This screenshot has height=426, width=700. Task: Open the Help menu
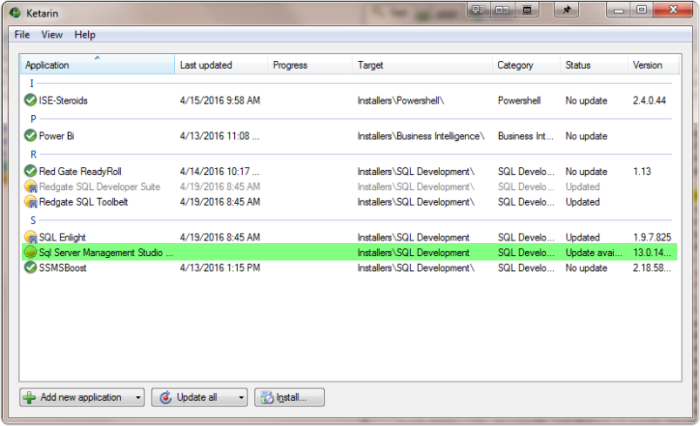click(x=85, y=34)
